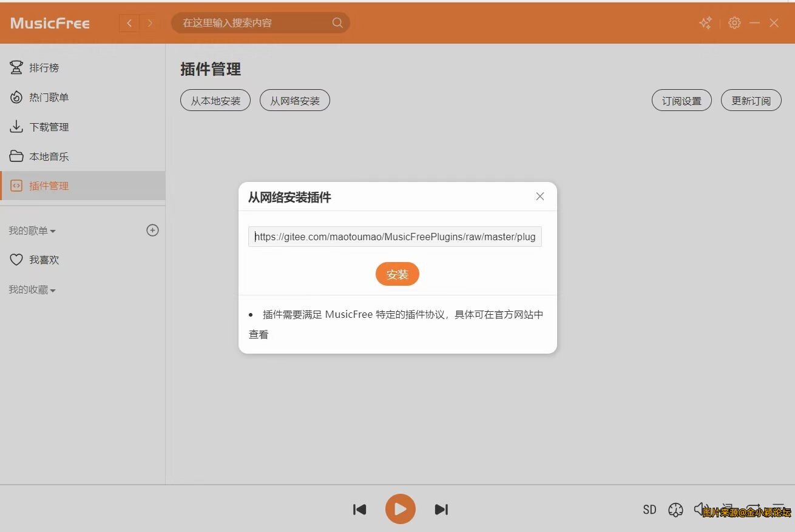This screenshot has width=795, height=532.
Task: Open 我喜欢 favorites playlist
Action: pyautogui.click(x=83, y=260)
